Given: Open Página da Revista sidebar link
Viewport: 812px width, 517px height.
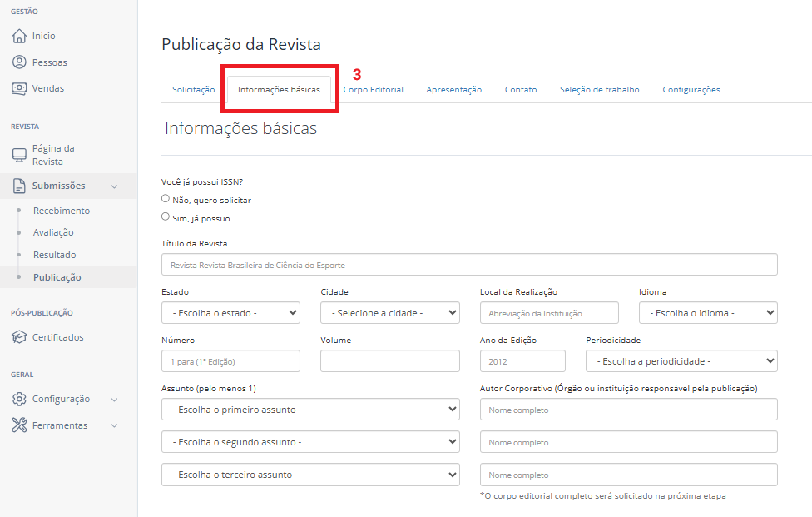Looking at the screenshot, I should [53, 155].
